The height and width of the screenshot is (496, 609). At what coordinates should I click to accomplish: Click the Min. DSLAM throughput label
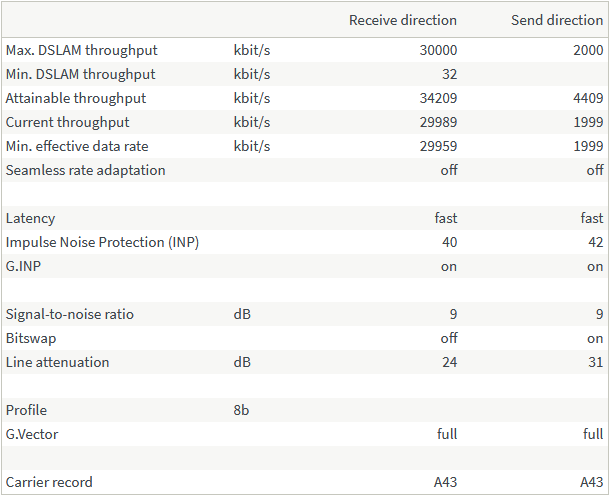pyautogui.click(x=80, y=74)
